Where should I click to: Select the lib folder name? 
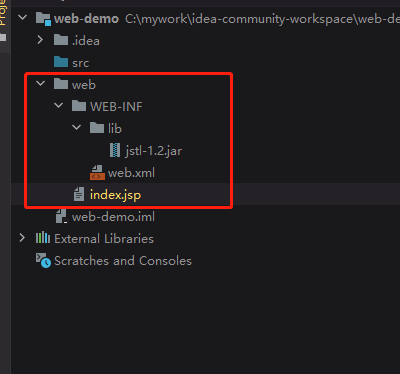click(115, 129)
